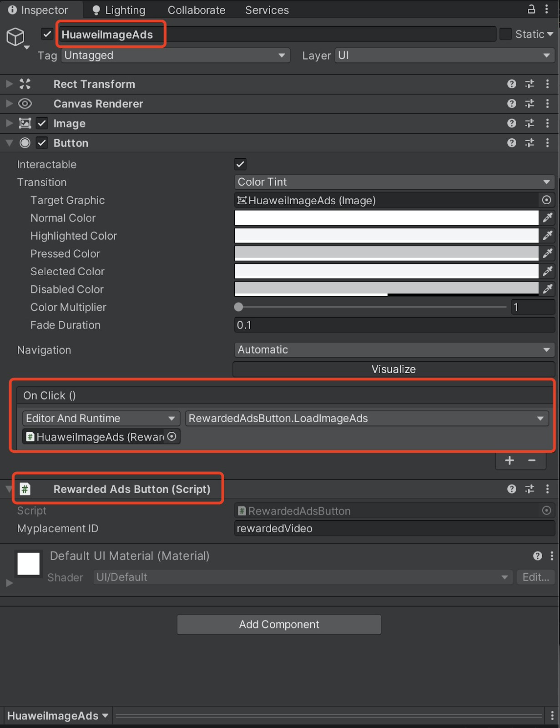Image resolution: width=560 pixels, height=728 pixels.
Task: Click the Add Component button
Action: 279,624
